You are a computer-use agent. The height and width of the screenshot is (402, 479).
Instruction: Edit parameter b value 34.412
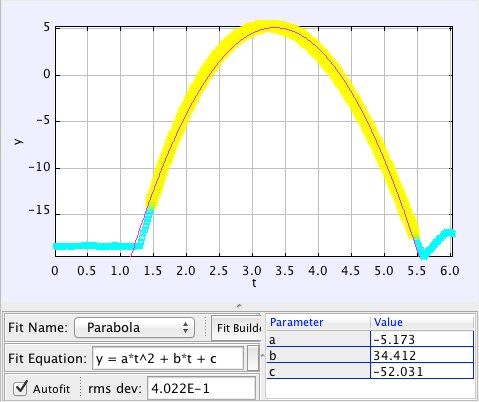(422, 355)
